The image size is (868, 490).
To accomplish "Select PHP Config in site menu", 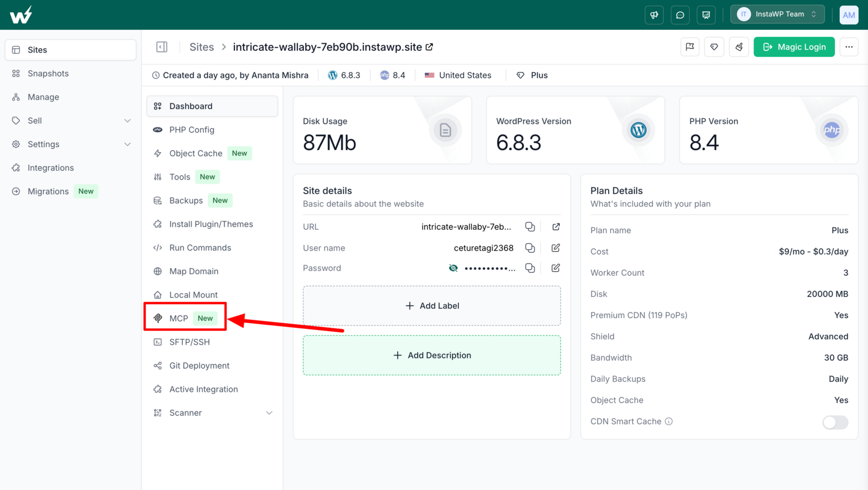I will (x=212, y=130).
